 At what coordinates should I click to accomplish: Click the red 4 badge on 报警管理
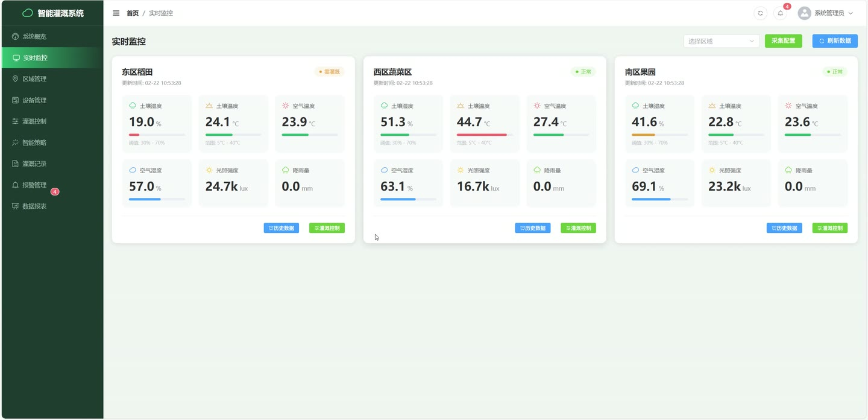click(x=55, y=192)
